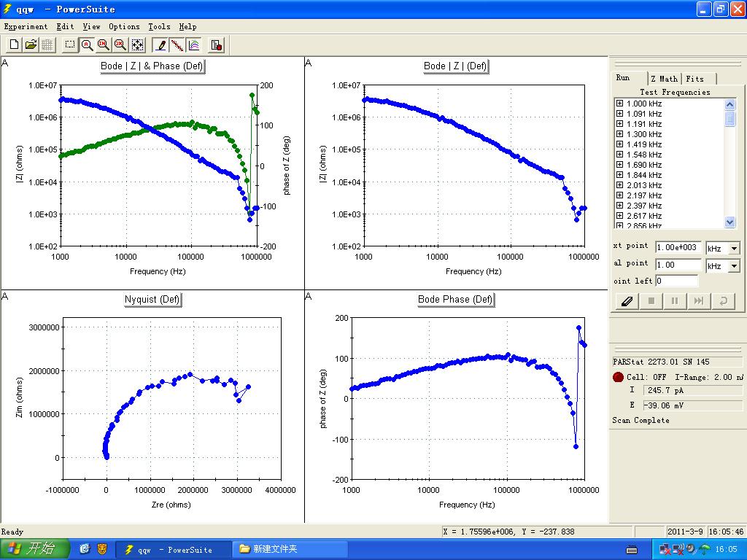Switch to the Z Math tab
Screen dimensions: 747x560
pos(664,79)
